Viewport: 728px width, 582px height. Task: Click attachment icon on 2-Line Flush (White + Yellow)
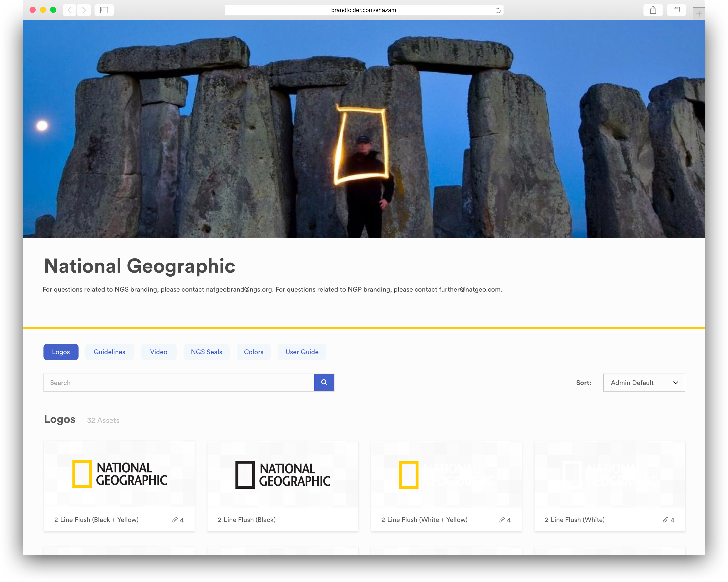click(502, 520)
